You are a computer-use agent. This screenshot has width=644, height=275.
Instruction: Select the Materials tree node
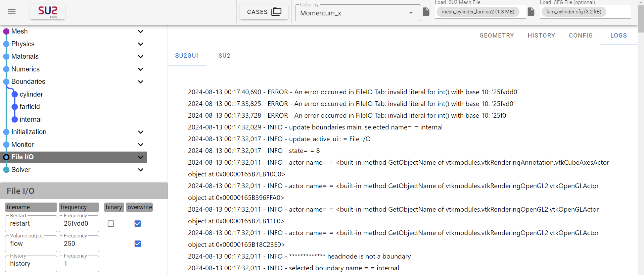click(x=25, y=56)
